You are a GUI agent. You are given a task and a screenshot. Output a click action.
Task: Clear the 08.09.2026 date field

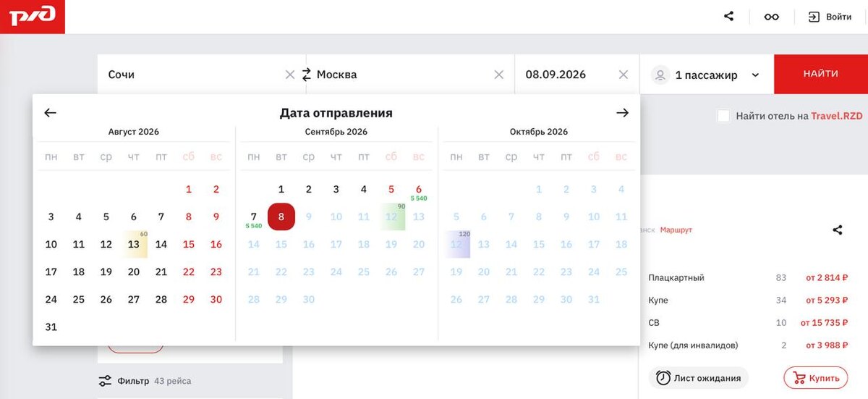click(624, 75)
